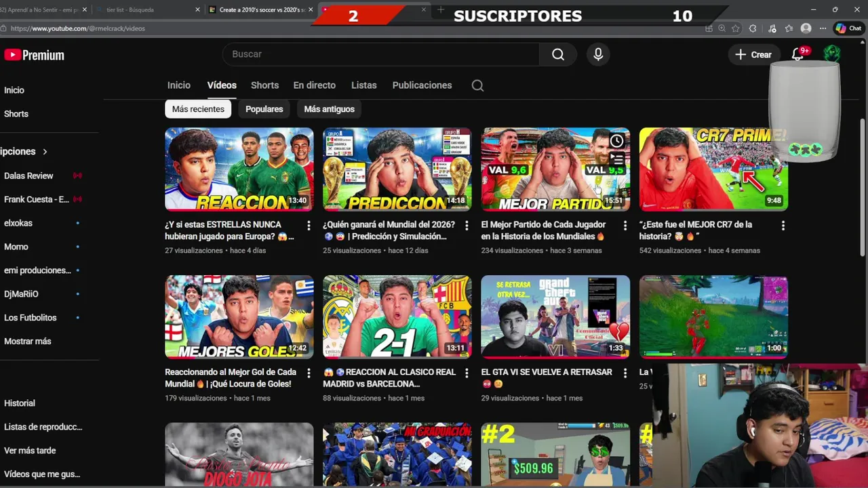868x488 pixels.
Task: Open Historial in the sidebar
Action: click(x=20, y=403)
